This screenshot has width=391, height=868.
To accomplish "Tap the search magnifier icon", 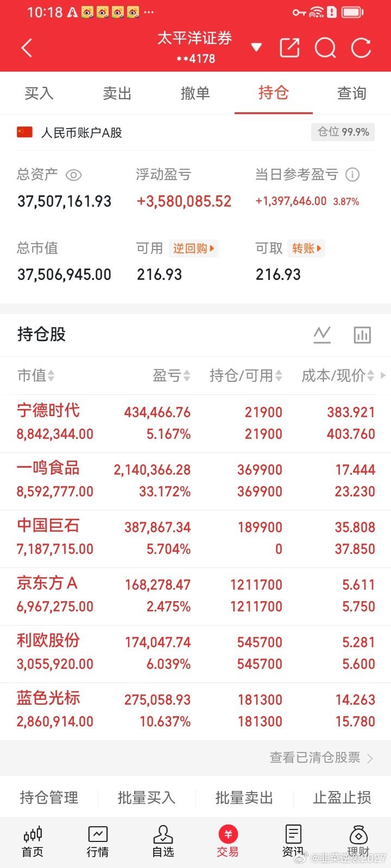I will tap(325, 48).
